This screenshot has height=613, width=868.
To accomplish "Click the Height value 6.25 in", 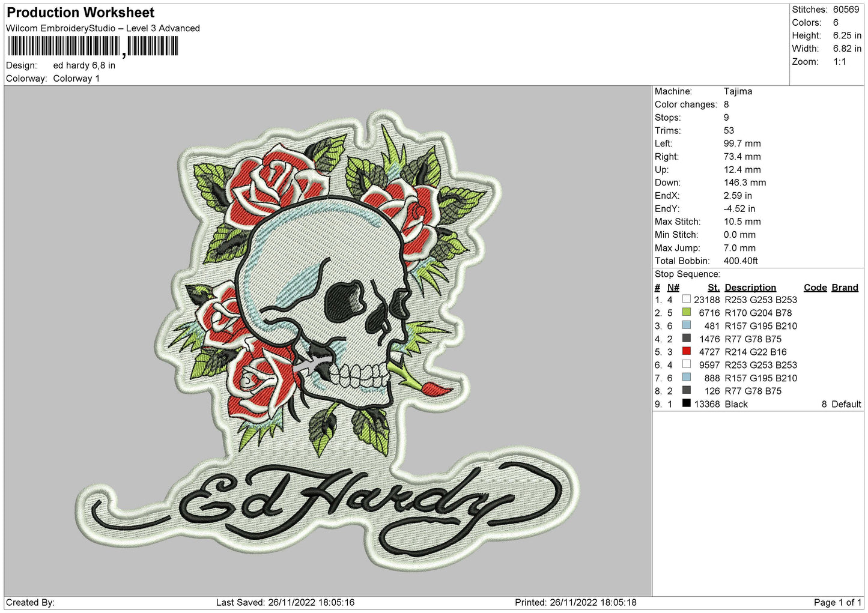I will tap(847, 36).
